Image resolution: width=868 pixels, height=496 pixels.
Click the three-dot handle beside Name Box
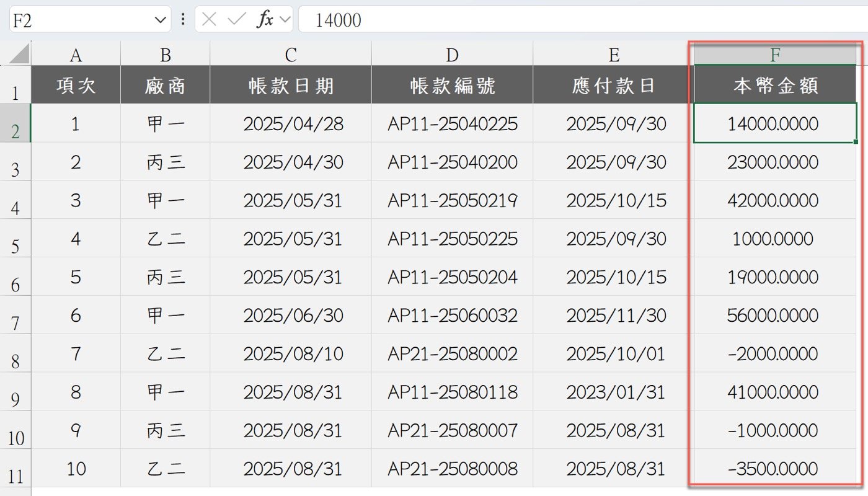pyautogui.click(x=183, y=19)
